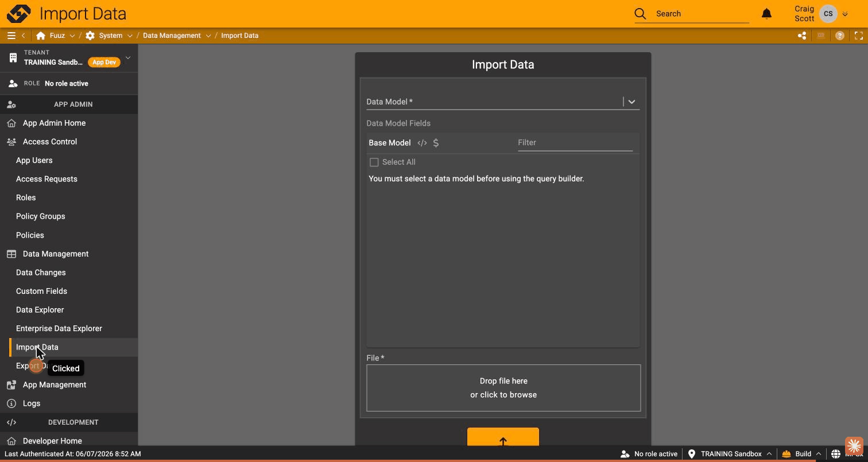Expand the Build menu in status bar
Viewport: 868px width, 462px height.
(801, 453)
